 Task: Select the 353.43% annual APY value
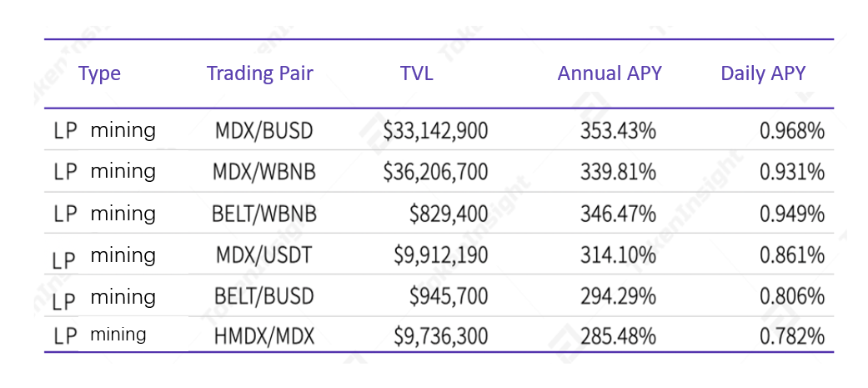[618, 131]
